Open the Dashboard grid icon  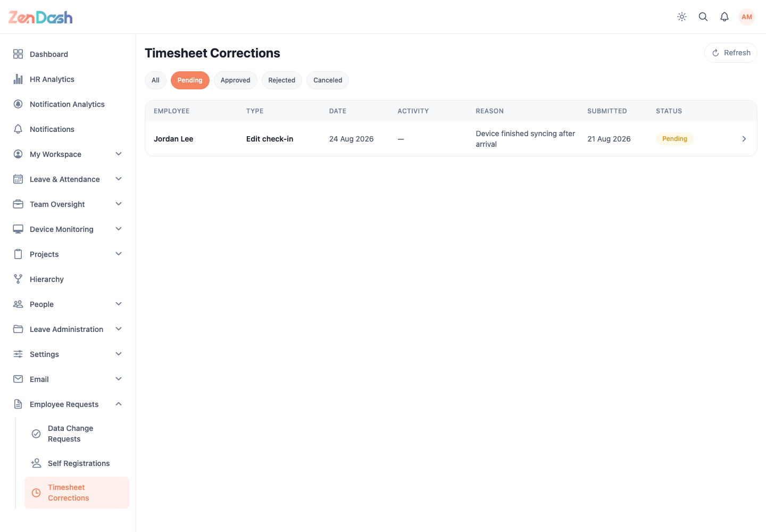click(18, 54)
